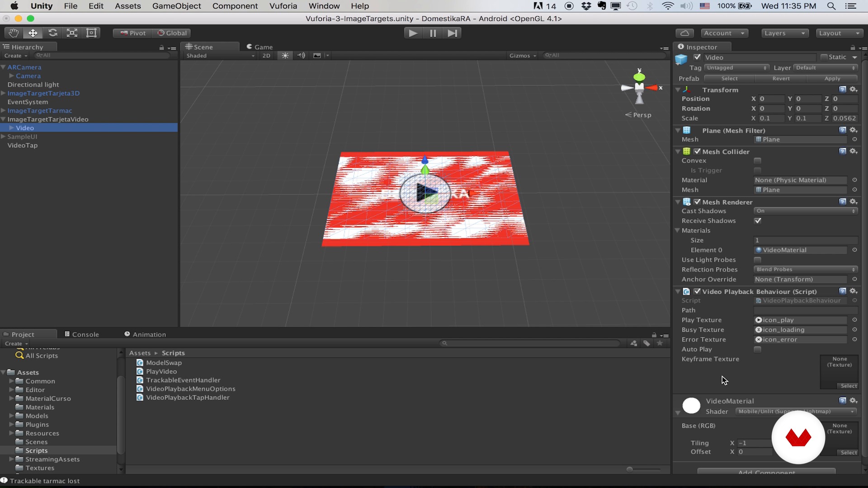Screen dimensions: 868x488
Task: Select the Rect Transform tool
Action: pyautogui.click(x=91, y=33)
